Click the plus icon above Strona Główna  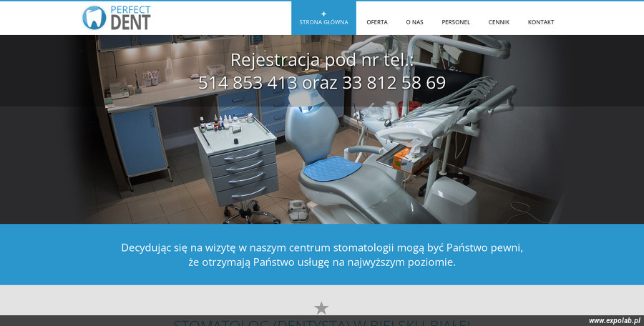point(323,14)
